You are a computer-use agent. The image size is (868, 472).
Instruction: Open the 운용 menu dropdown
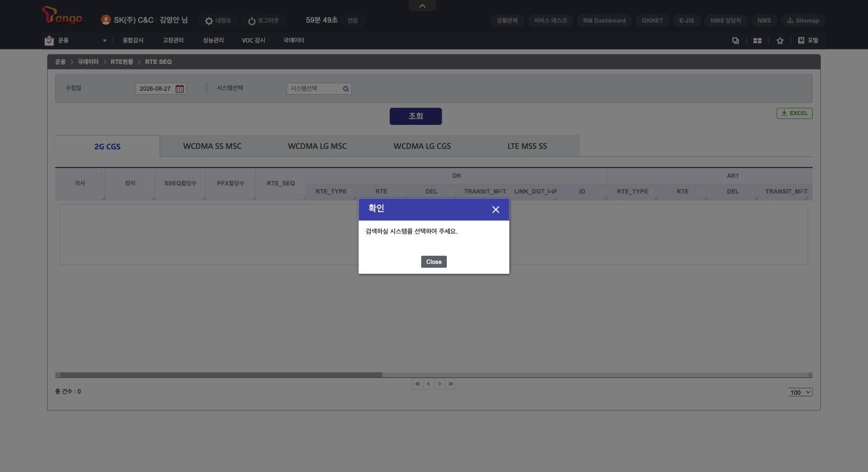76,41
